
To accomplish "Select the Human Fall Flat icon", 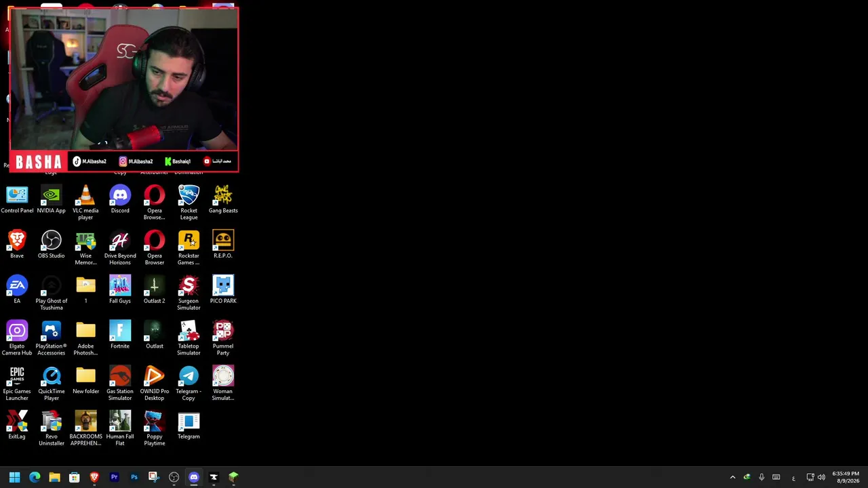I will tap(120, 428).
